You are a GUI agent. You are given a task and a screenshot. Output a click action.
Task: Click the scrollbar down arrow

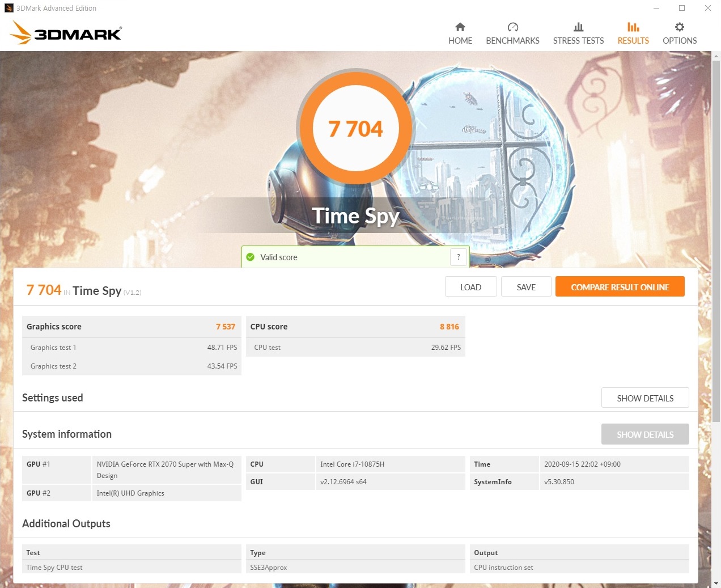click(x=716, y=583)
